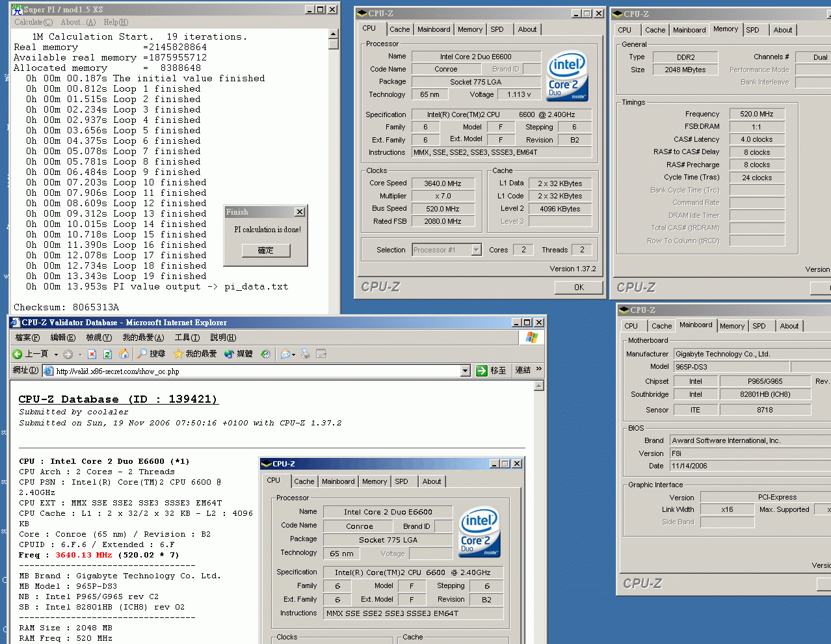
Task: Open the 媒體 media globe in IE toolbar
Action: point(239,354)
